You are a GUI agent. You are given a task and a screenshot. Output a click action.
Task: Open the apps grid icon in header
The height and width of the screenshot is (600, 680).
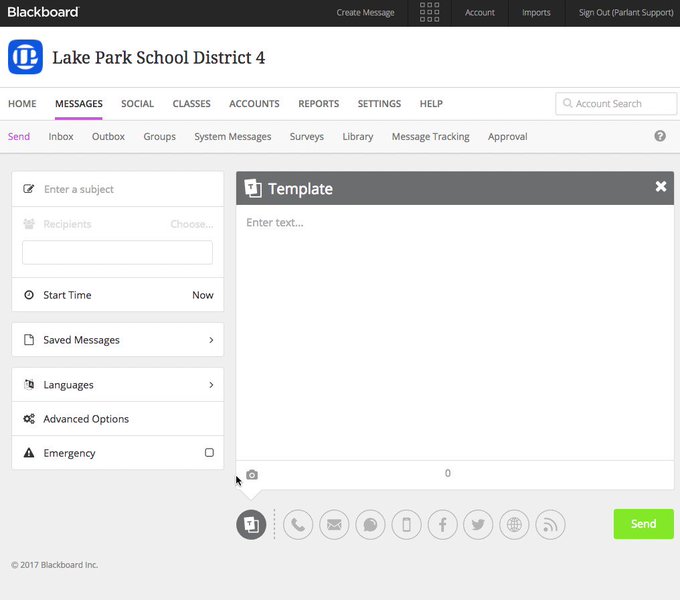click(429, 12)
